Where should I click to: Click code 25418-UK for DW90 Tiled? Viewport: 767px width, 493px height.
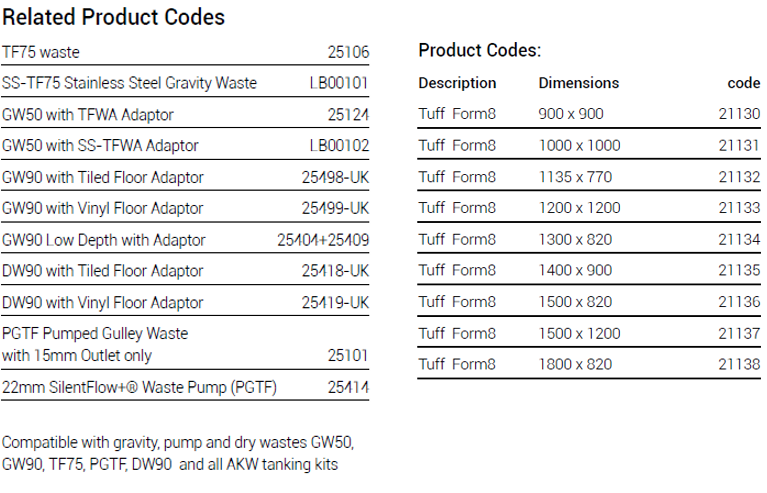(335, 271)
